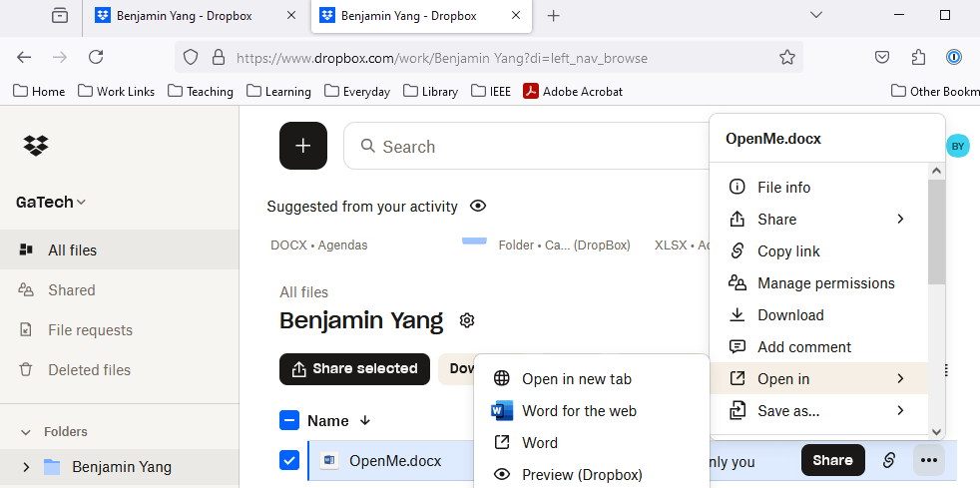Bookmark this page with the star icon

pos(787,58)
